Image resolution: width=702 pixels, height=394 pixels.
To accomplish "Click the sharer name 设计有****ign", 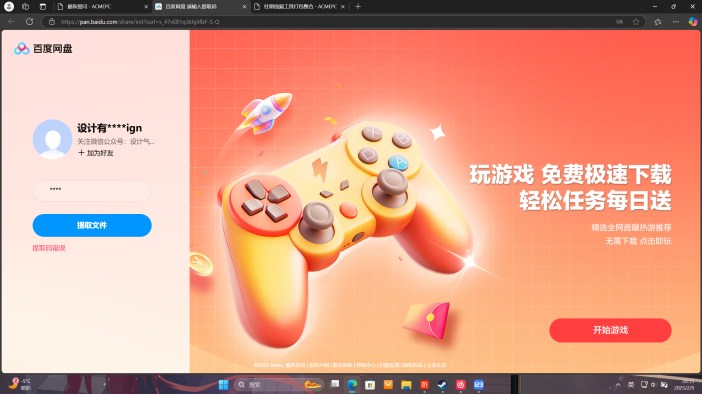I will [x=110, y=128].
